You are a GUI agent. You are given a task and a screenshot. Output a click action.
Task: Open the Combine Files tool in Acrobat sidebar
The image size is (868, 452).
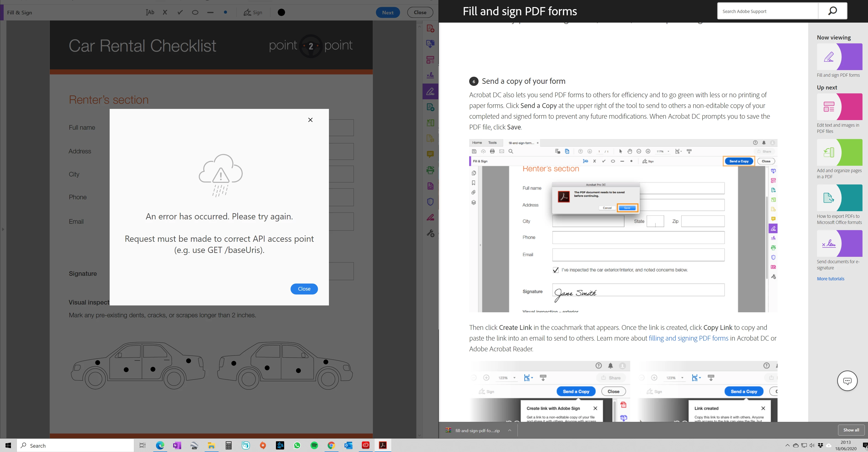point(430,44)
